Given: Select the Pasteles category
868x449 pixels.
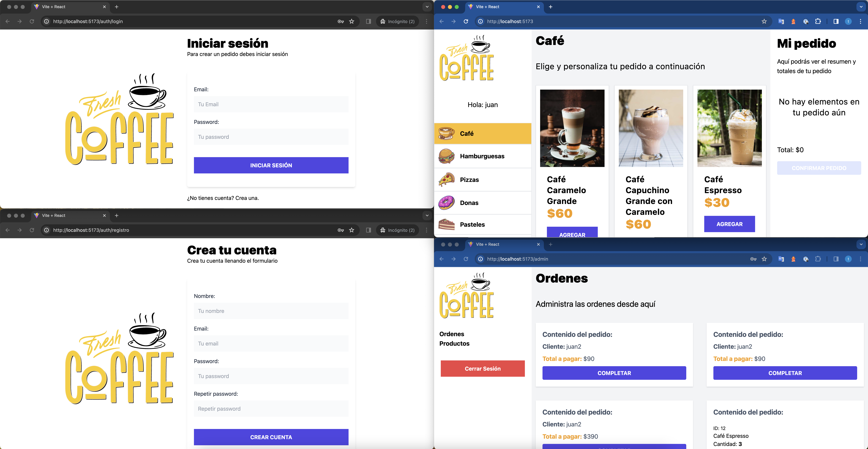Looking at the screenshot, I should pyautogui.click(x=482, y=224).
